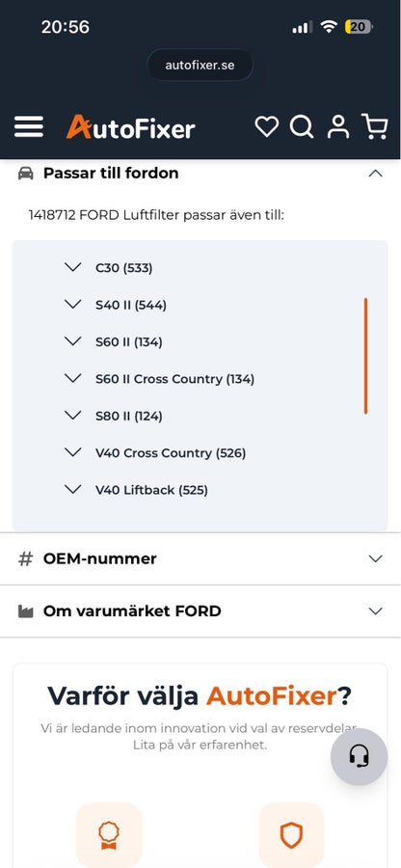Screen dimensions: 401x868
Task: Open the hamburger menu
Action: [29, 126]
